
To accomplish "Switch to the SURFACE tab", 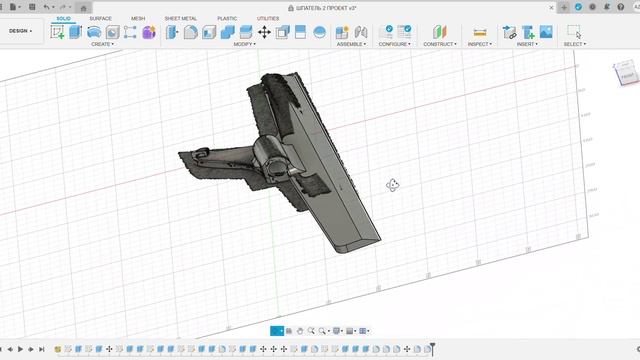I will point(100,18).
